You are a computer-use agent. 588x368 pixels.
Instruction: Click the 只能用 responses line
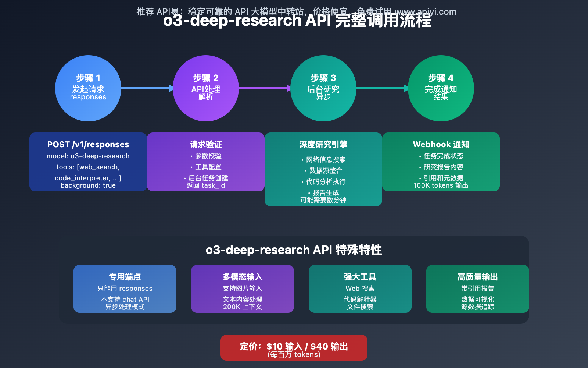(125, 289)
